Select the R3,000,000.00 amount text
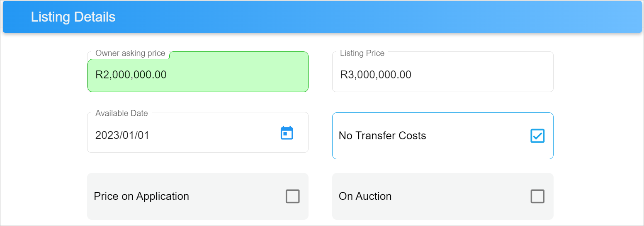Viewport: 644px width, 226px height. point(376,75)
